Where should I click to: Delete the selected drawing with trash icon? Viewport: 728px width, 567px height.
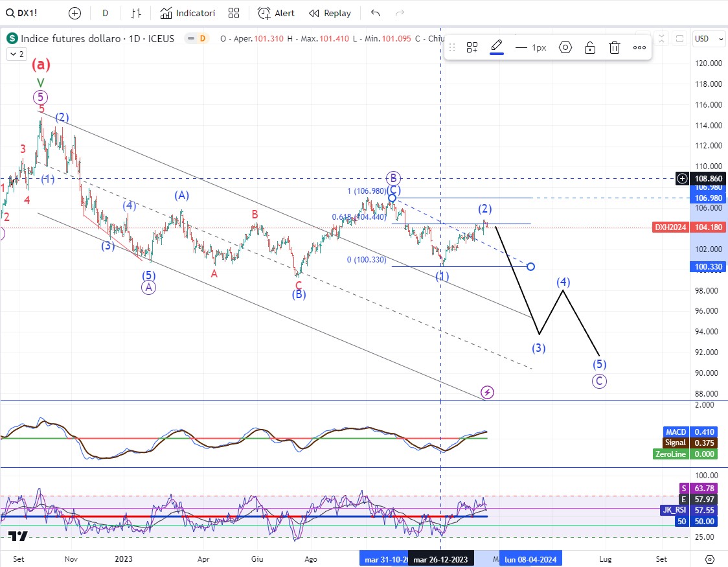[x=615, y=47]
